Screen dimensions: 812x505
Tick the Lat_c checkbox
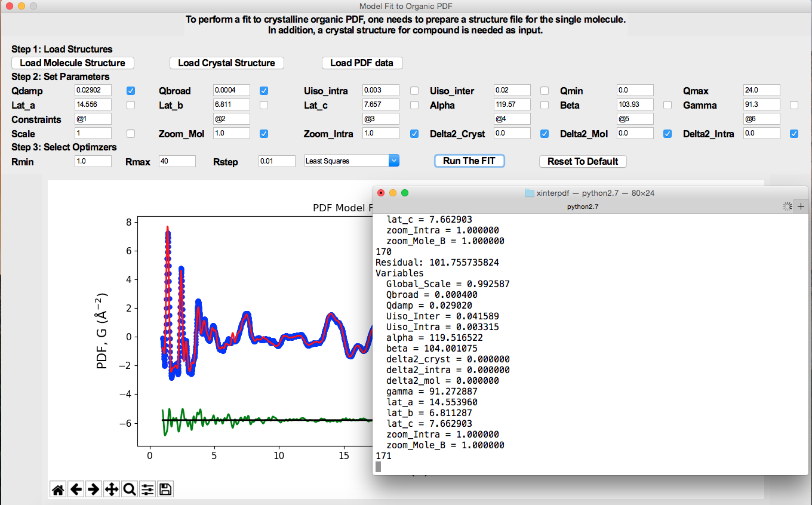click(x=414, y=105)
